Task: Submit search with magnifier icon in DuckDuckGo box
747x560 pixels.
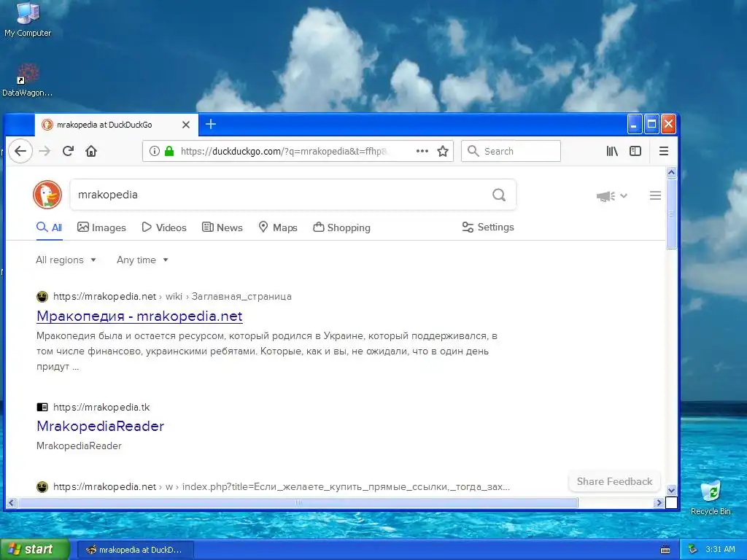Action: [x=499, y=194]
